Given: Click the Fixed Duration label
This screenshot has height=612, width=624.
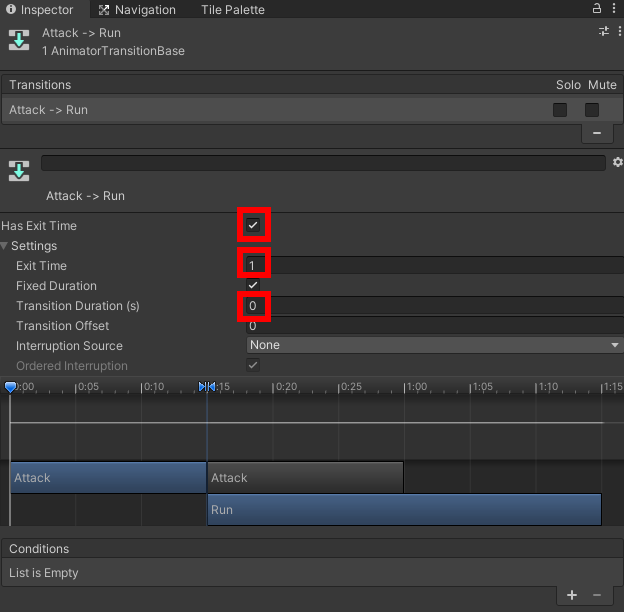Looking at the screenshot, I should (56, 286).
